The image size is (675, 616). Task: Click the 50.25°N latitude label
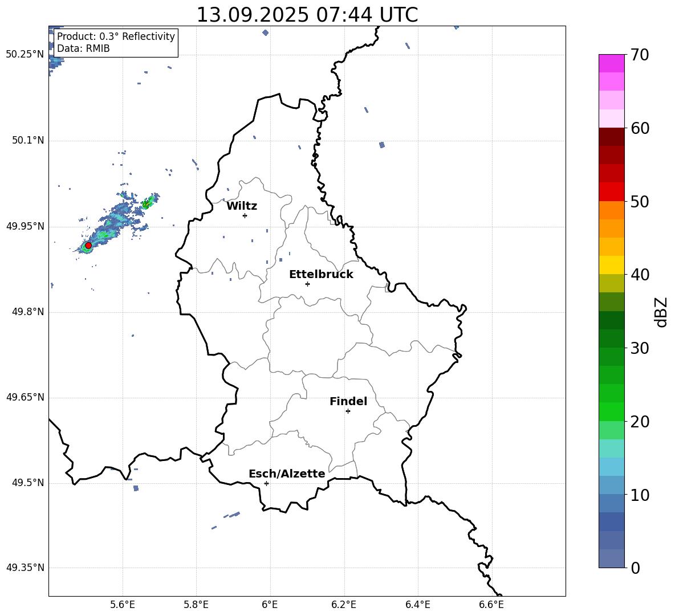[25, 55]
